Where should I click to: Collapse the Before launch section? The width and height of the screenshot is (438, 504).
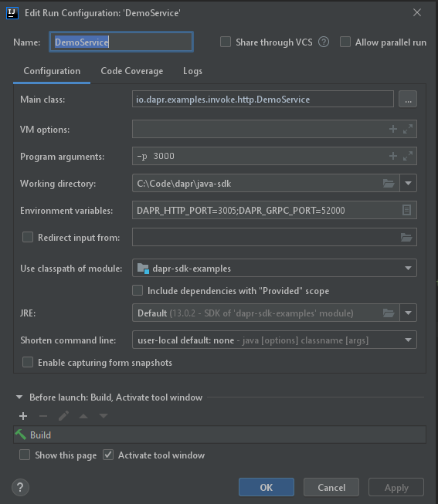click(x=19, y=397)
